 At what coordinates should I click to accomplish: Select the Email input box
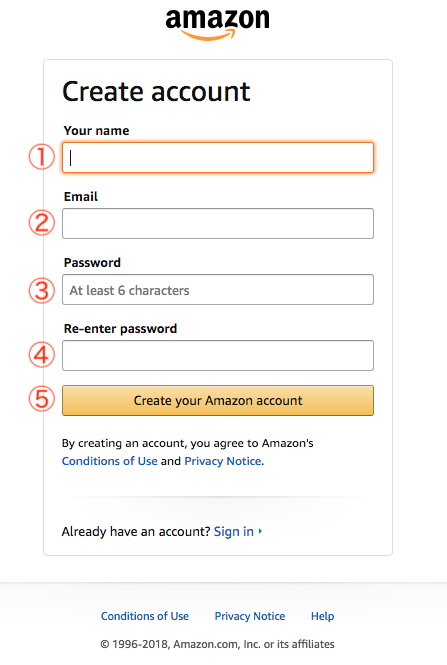click(218, 224)
